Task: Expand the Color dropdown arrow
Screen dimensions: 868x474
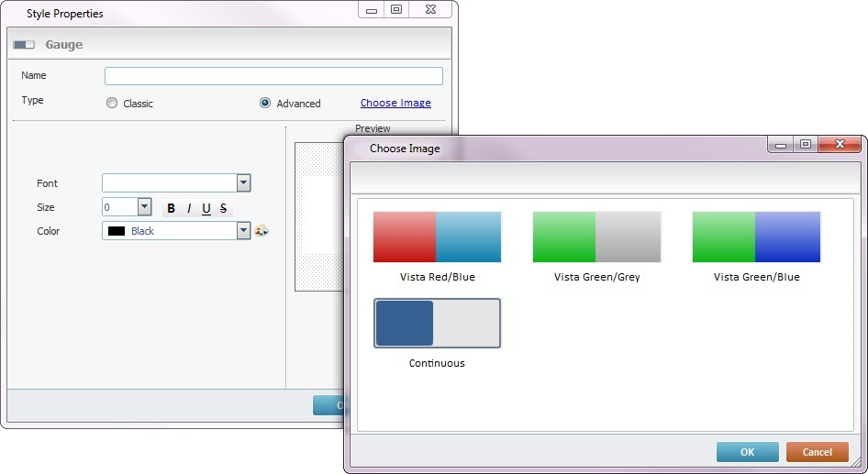Action: pos(243,231)
